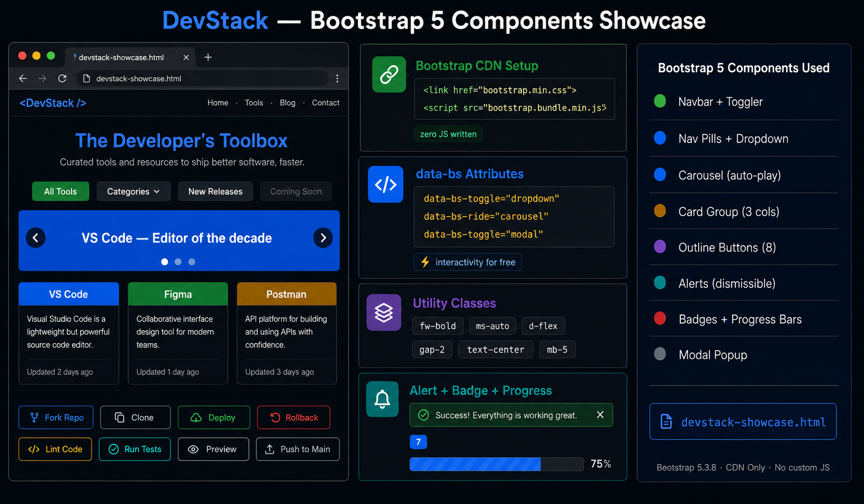Click the Alerts (dismissible) list item

[744, 283]
